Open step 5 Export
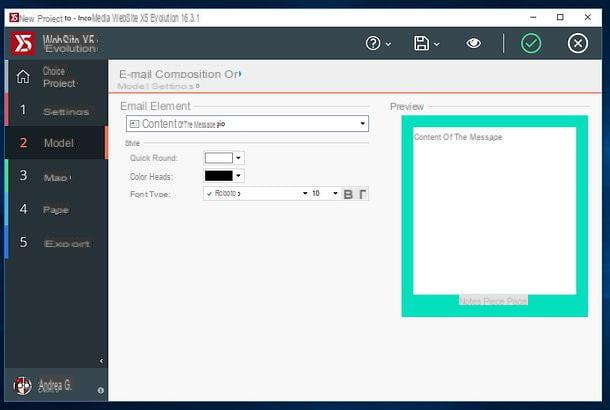610x410 pixels. pos(57,243)
